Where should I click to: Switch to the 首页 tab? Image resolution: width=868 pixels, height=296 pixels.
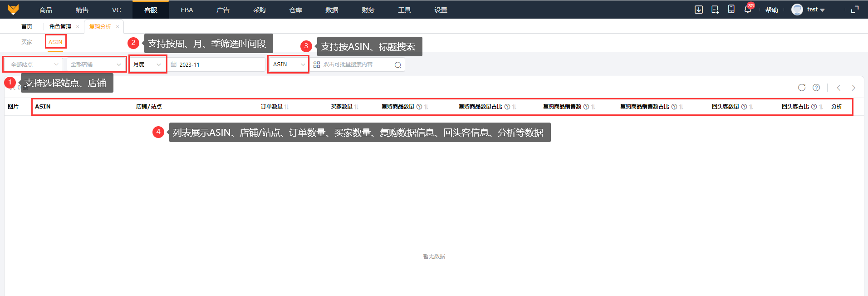coord(27,27)
